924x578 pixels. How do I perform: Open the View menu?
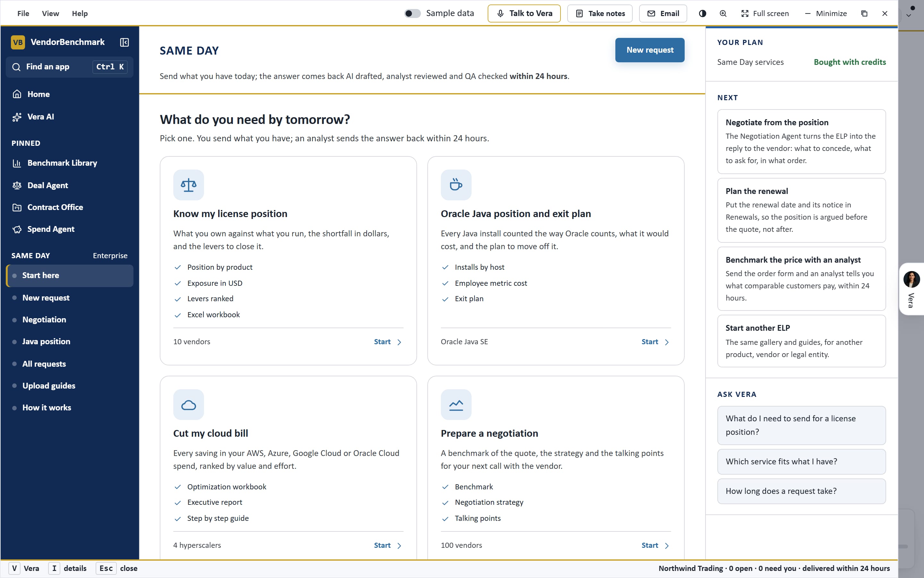pos(50,13)
